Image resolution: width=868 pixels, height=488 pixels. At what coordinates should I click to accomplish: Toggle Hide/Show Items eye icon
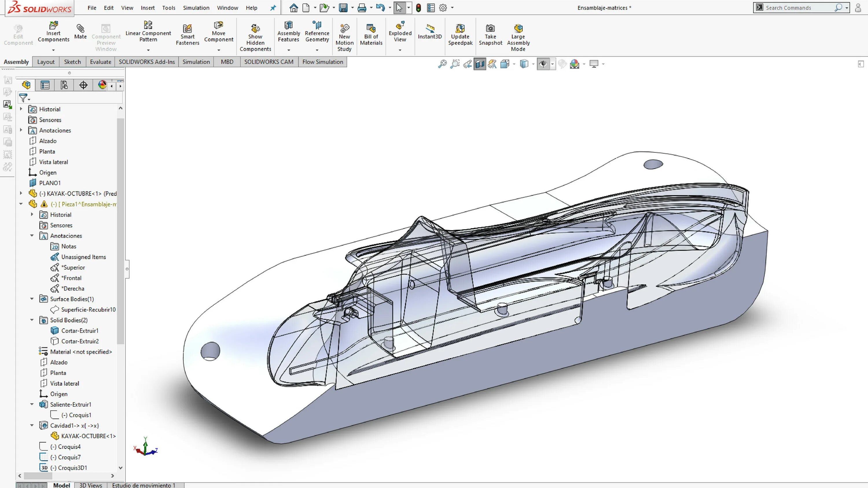[543, 64]
